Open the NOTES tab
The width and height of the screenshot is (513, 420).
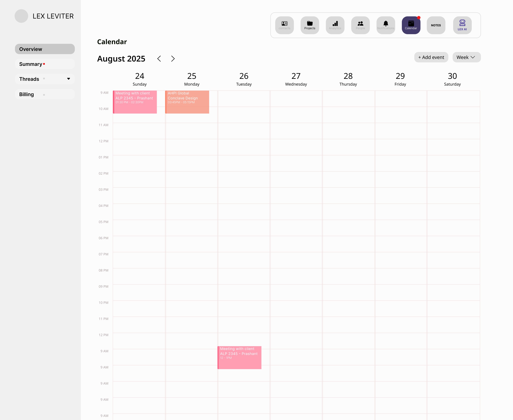(436, 25)
